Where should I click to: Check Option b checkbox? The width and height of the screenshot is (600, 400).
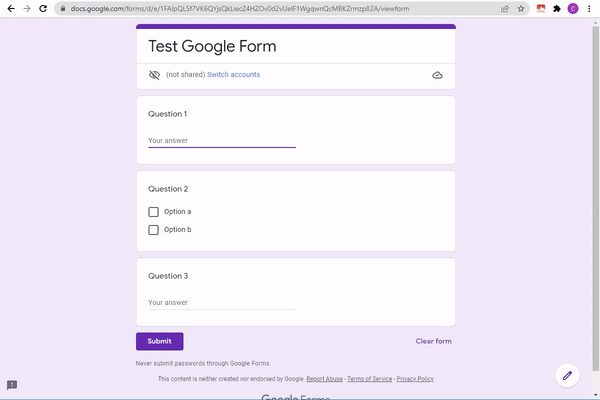pyautogui.click(x=153, y=230)
